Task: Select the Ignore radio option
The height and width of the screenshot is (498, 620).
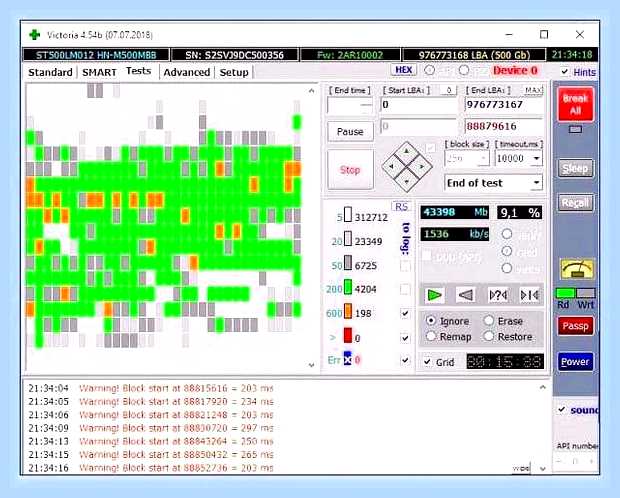Action: point(431,320)
